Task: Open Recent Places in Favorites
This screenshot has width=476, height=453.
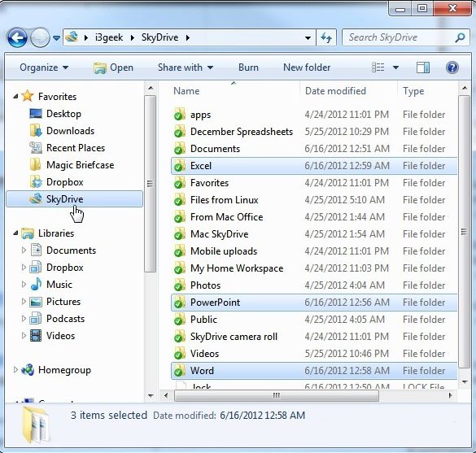Action: coord(76,148)
